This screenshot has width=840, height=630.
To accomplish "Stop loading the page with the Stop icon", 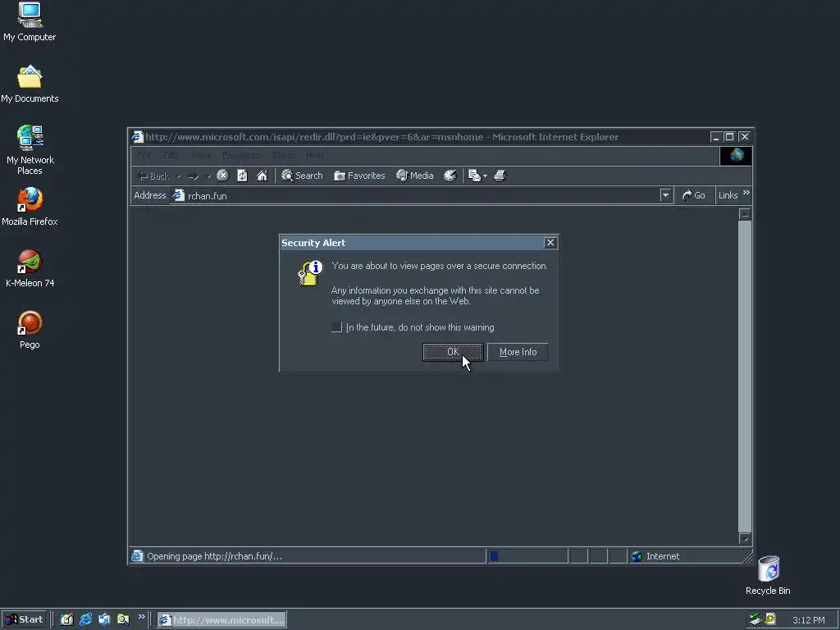I will (223, 176).
